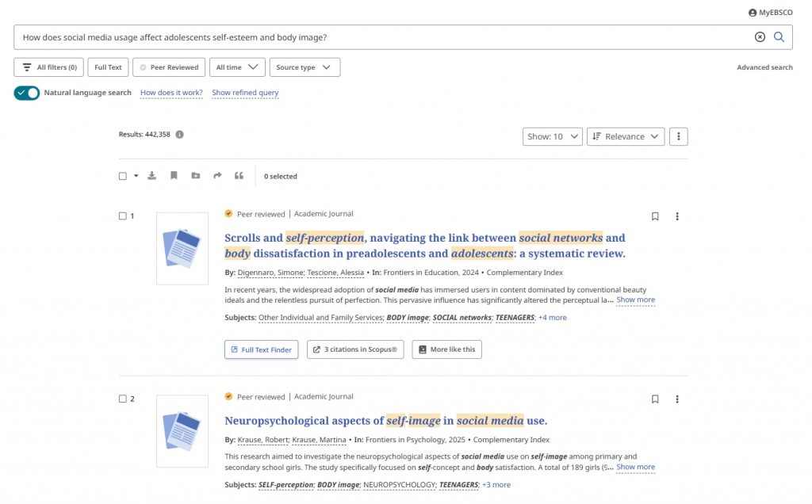
Task: Bookmark the first result with its bookmark icon
Action: (655, 216)
